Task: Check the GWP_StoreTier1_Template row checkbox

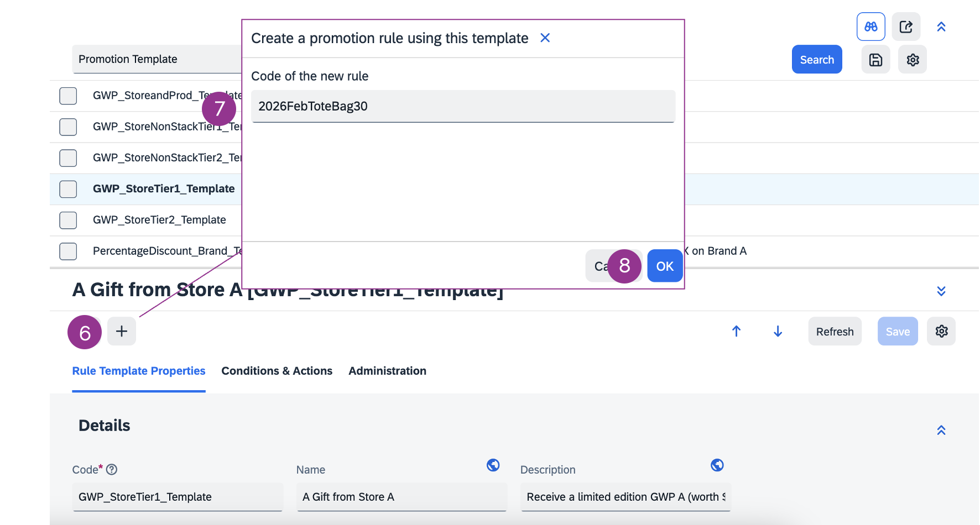Action: pos(68,189)
